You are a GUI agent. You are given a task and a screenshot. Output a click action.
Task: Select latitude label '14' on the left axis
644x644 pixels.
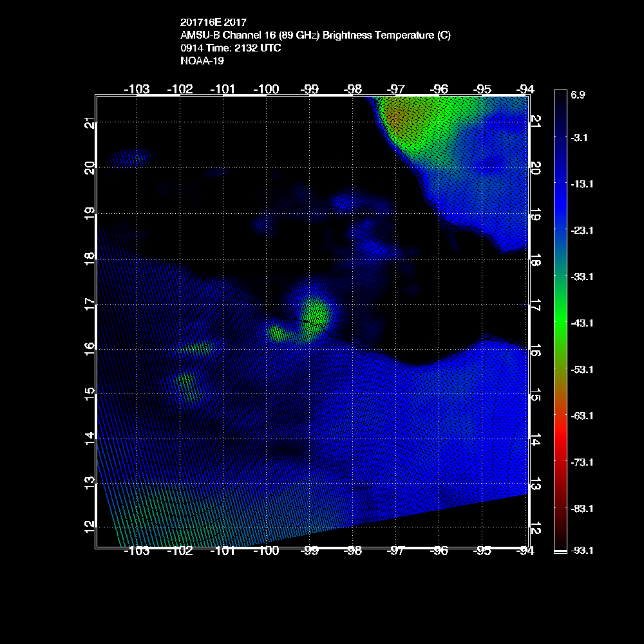coord(89,439)
